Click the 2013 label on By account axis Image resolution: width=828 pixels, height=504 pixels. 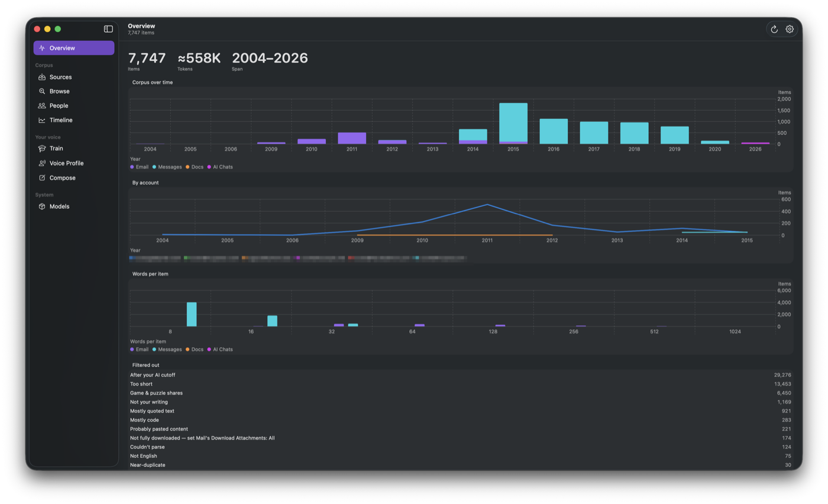coord(617,241)
